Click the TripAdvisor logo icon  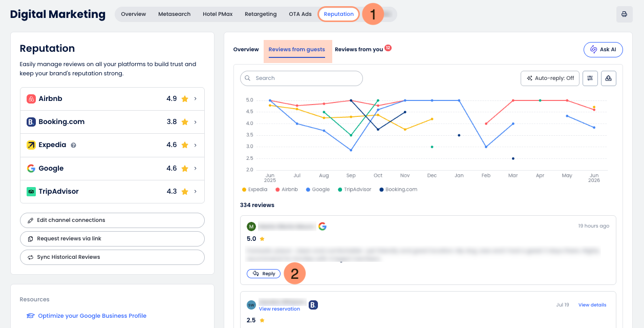pyautogui.click(x=31, y=191)
